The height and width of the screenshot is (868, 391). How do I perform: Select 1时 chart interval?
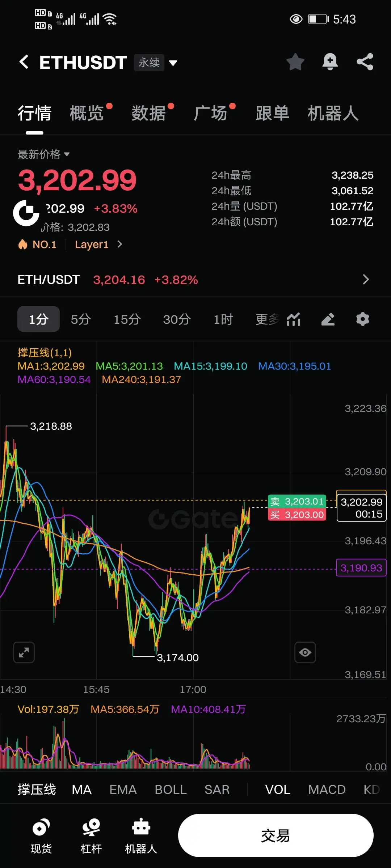pyautogui.click(x=223, y=319)
